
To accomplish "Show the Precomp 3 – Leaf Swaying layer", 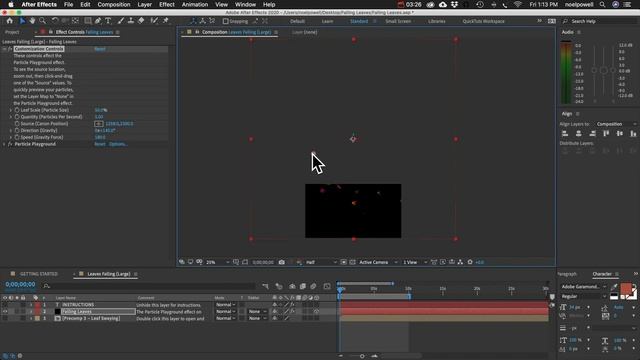I will (5, 318).
